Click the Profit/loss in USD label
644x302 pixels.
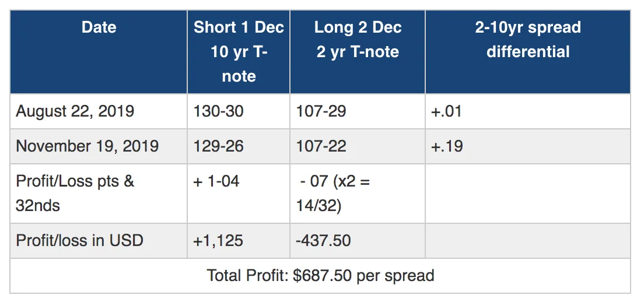[79, 240]
